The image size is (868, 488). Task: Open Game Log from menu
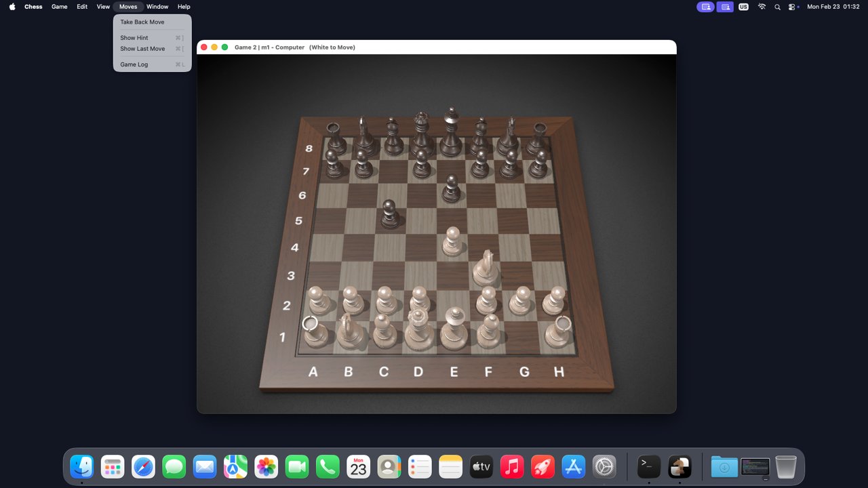134,64
